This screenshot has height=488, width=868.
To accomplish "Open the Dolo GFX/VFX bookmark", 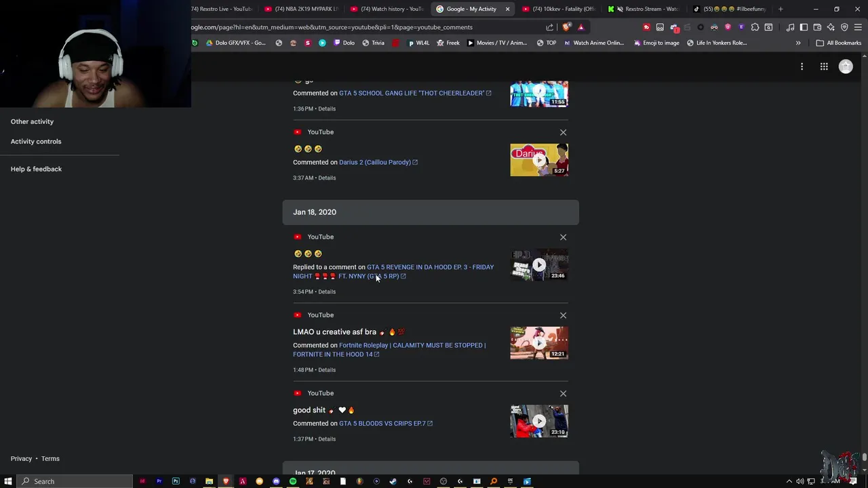I will [235, 43].
